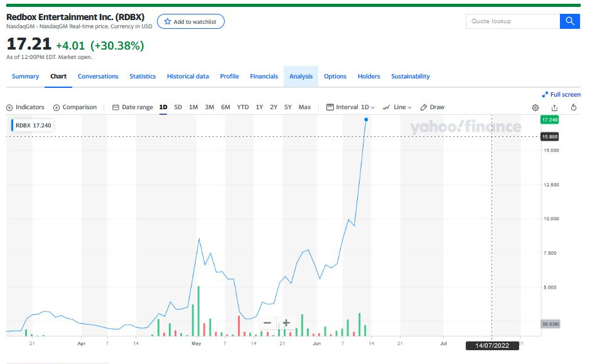Viewport: 607px width, 364px height.
Task: Click the +4.01 price change value
Action: 70,46
